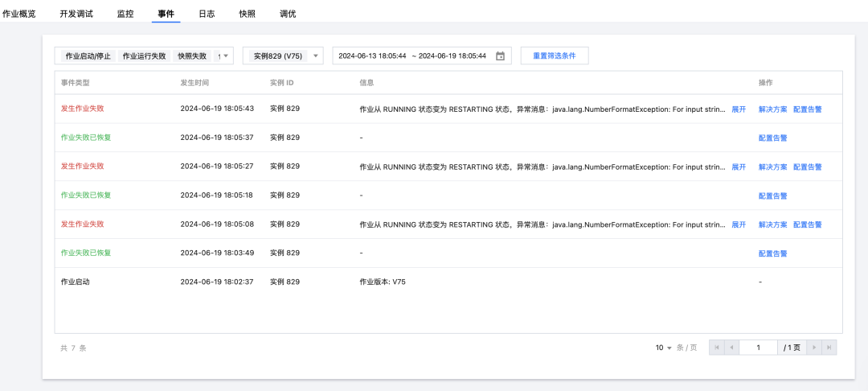868x391 pixels.
Task: Click the date range input field
Action: pos(412,56)
